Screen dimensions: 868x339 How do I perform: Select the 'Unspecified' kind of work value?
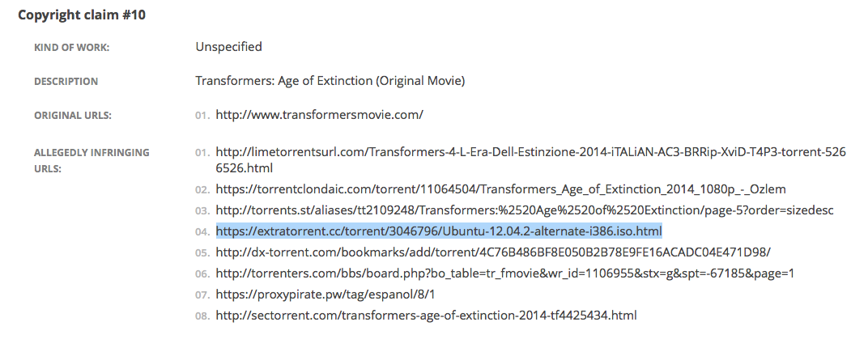tap(228, 47)
